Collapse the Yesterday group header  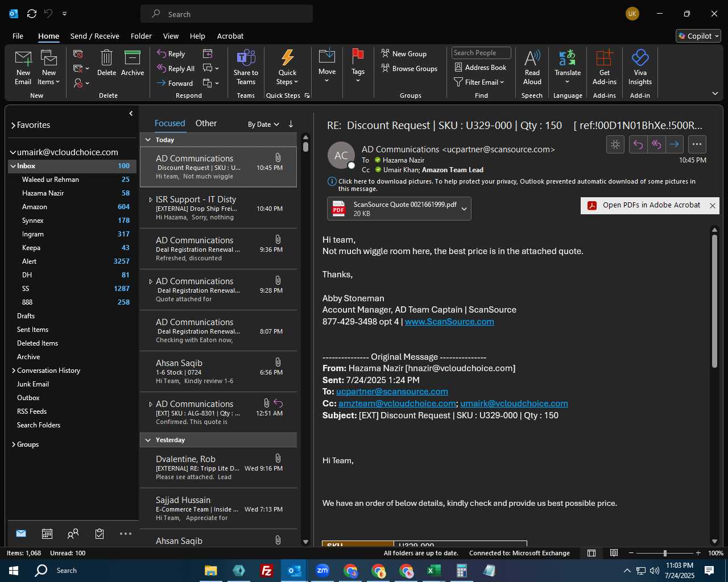[148, 440]
